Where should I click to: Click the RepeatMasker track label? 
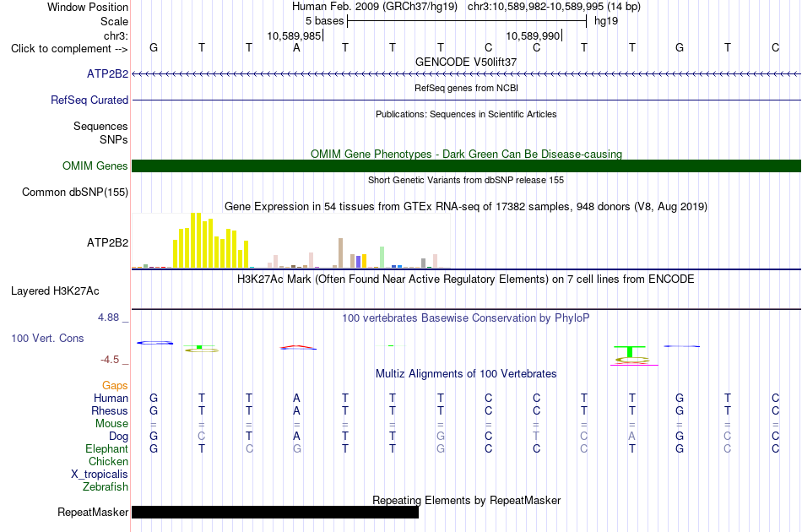(x=93, y=512)
